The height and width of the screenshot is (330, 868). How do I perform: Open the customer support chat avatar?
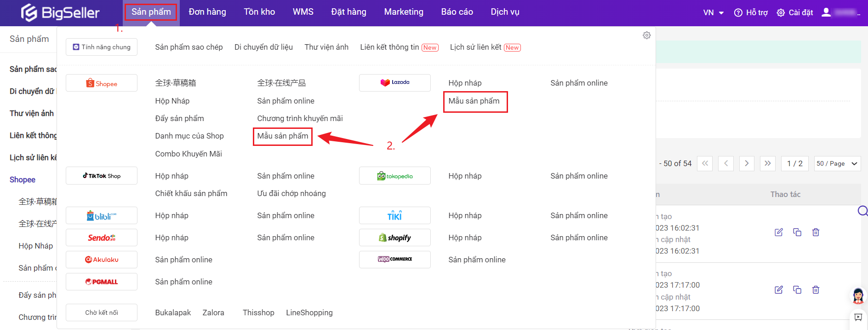[x=858, y=295]
